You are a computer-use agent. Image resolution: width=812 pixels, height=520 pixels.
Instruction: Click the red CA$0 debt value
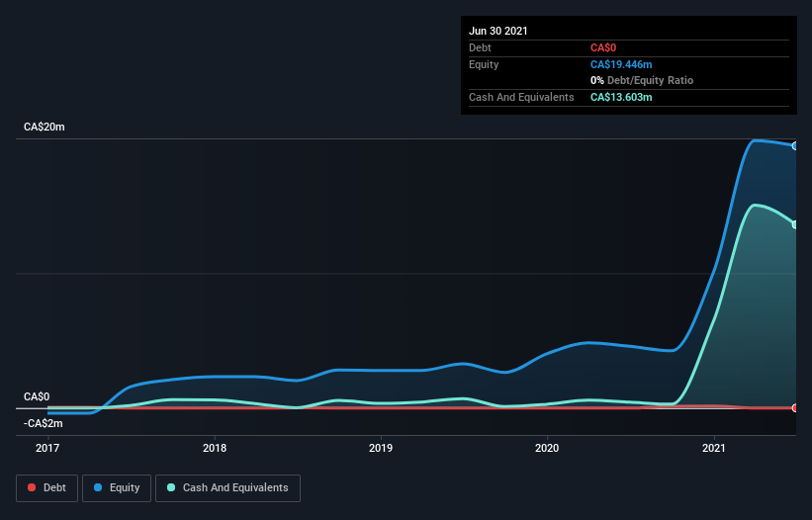(603, 48)
